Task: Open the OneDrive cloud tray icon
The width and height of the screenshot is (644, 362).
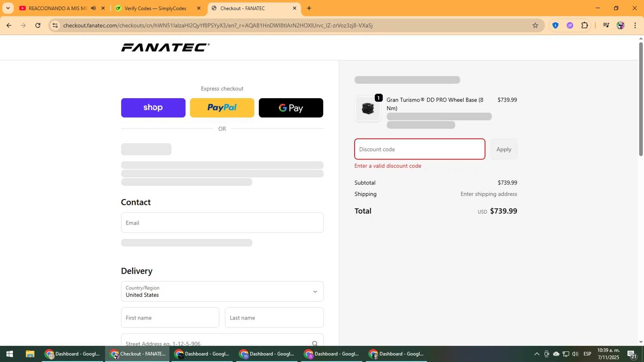Action: click(x=556, y=354)
